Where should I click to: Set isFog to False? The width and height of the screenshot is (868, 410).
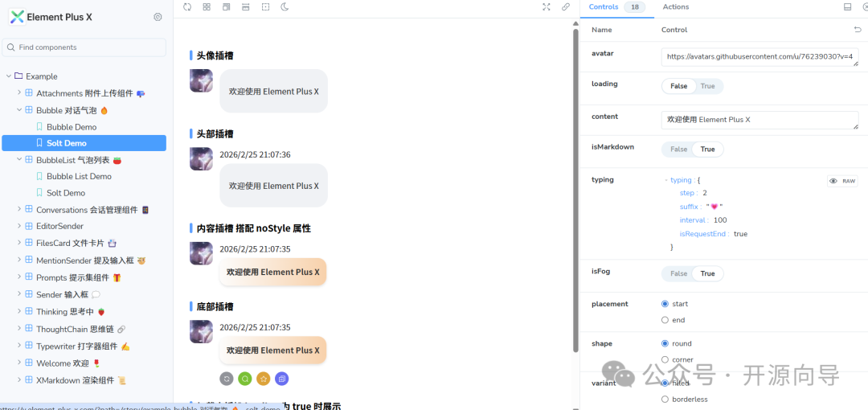click(678, 273)
